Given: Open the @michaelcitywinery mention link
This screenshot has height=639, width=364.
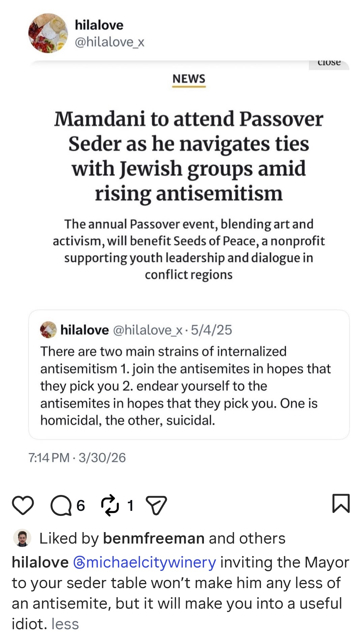Looking at the screenshot, I should click(x=145, y=562).
